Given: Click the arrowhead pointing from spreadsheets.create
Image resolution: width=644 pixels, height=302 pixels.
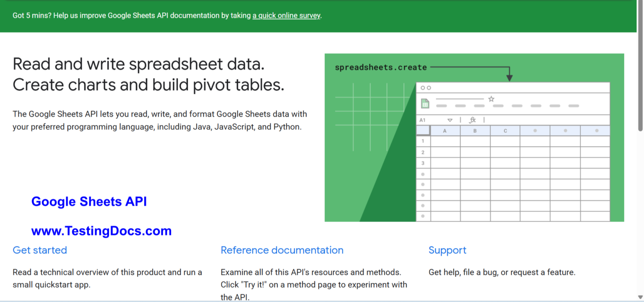Looking at the screenshot, I should 509,78.
